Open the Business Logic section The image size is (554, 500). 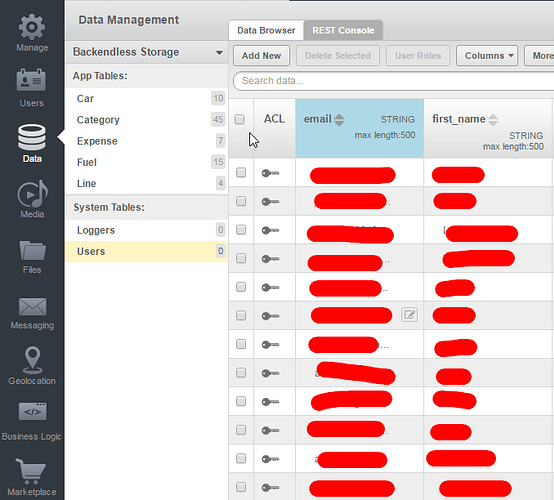tap(32, 422)
